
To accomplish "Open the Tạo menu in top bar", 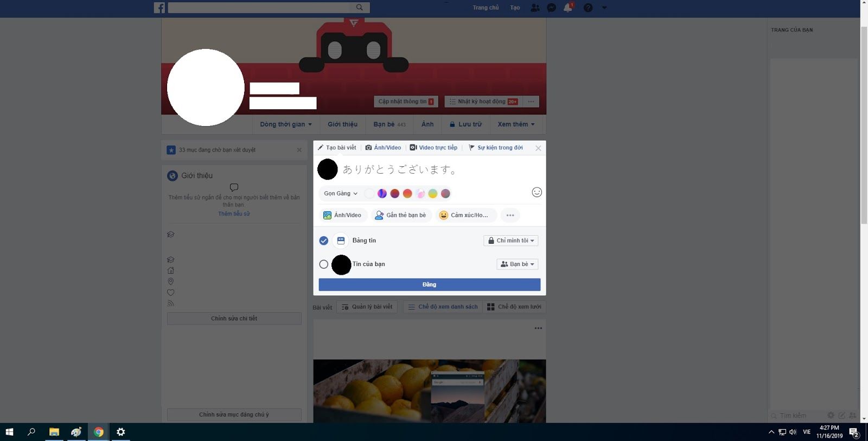I will [515, 8].
